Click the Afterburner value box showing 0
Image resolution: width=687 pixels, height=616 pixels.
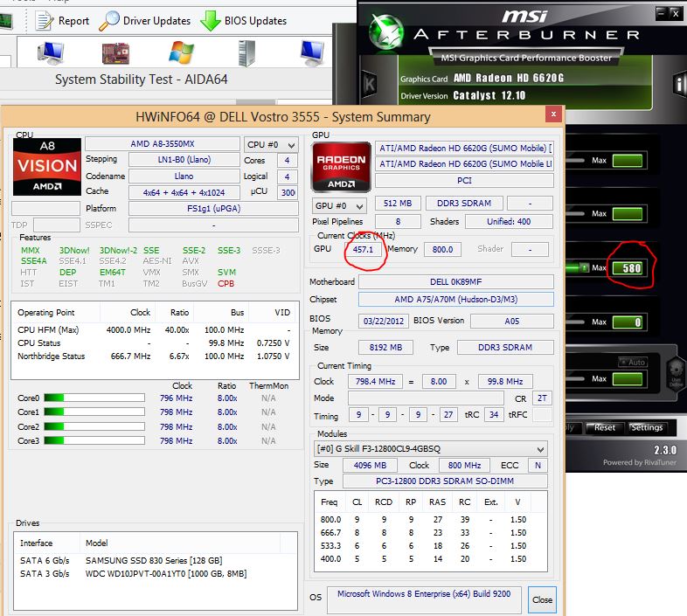pyautogui.click(x=628, y=322)
